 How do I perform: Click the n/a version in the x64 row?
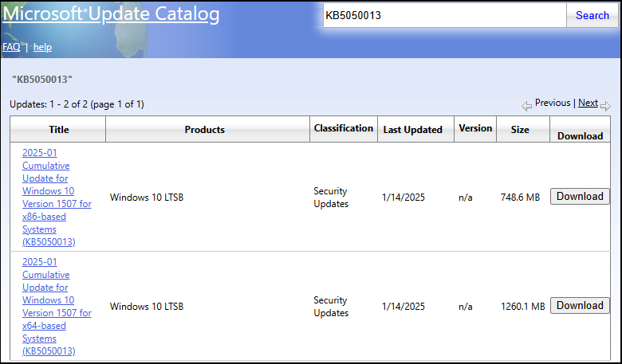pos(466,307)
